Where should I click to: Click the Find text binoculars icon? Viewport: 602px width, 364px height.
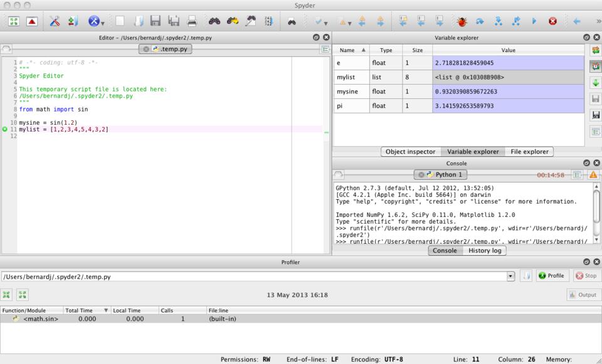point(214,21)
